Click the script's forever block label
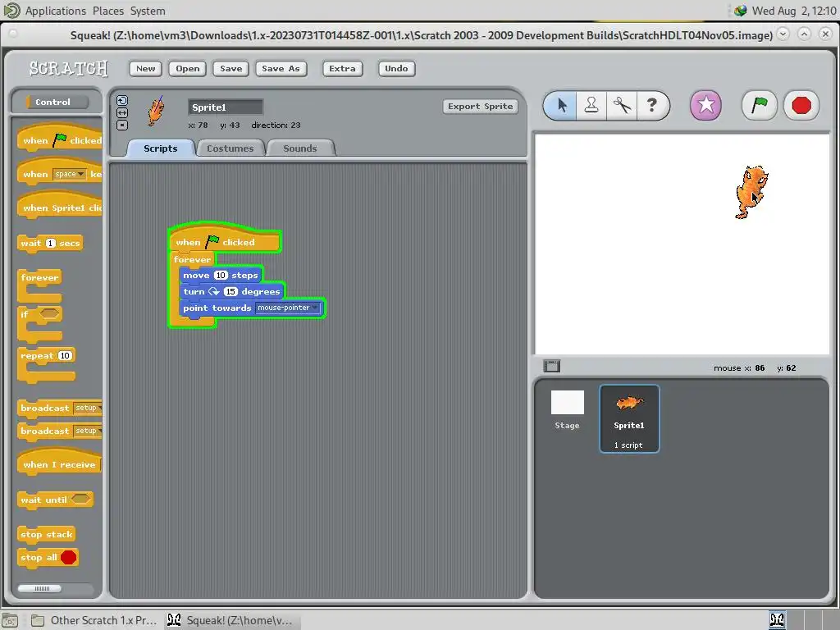Screen dimensions: 840x630 192,259
